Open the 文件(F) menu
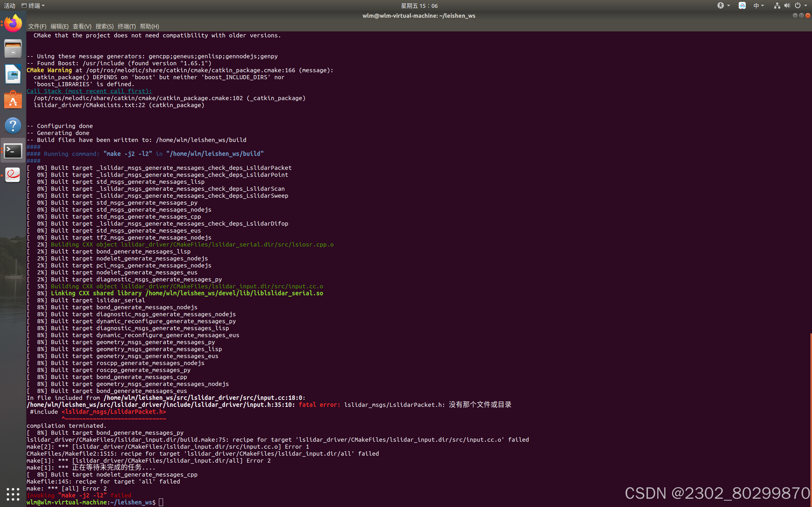 37,26
